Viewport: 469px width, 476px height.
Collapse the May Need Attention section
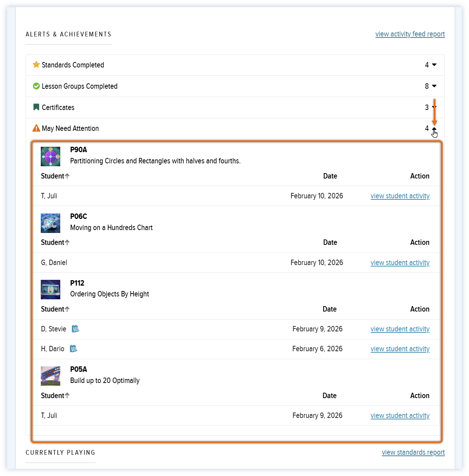coord(434,129)
